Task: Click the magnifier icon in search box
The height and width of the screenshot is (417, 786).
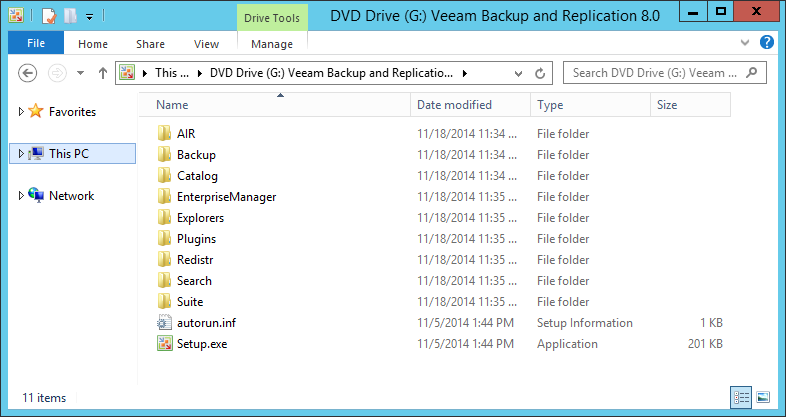Action: [751, 73]
